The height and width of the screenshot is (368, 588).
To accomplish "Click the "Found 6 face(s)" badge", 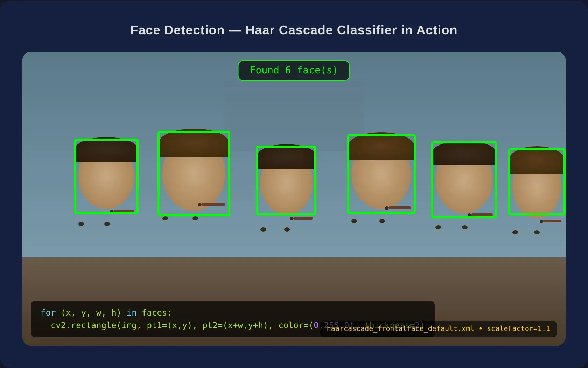I will pos(294,71).
